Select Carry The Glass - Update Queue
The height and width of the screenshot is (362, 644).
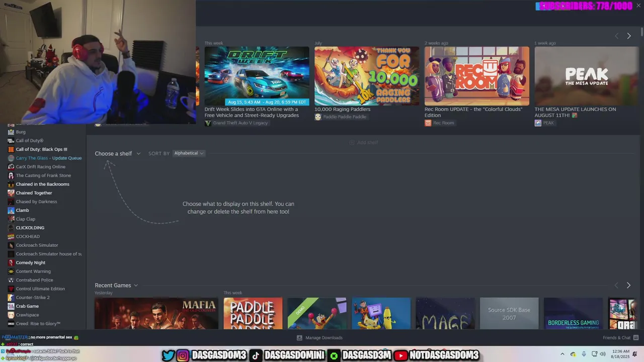pyautogui.click(x=48, y=158)
